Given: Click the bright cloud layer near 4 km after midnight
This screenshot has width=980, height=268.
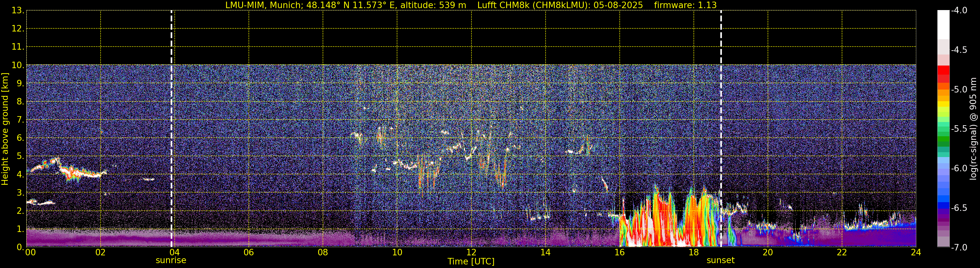Looking at the screenshot, I should coord(69,170).
